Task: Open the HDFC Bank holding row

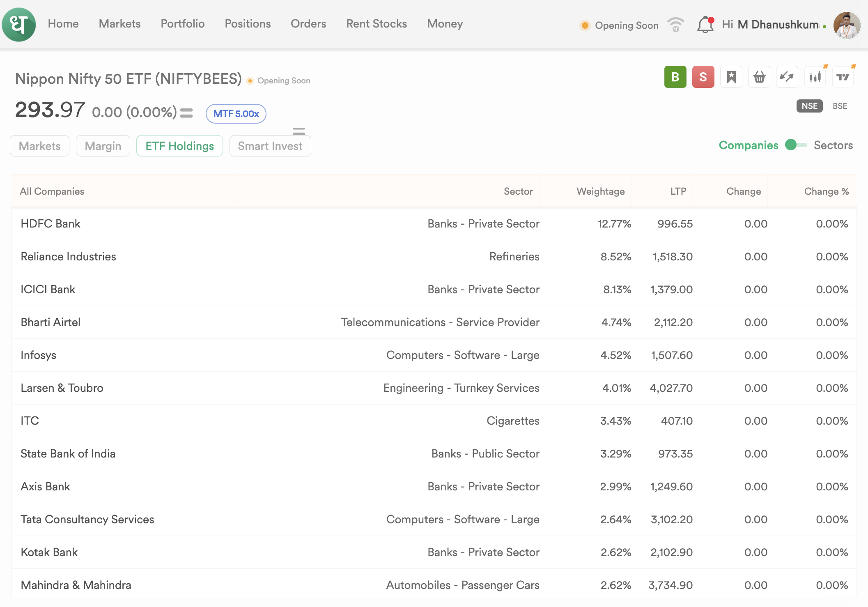Action: pos(51,224)
